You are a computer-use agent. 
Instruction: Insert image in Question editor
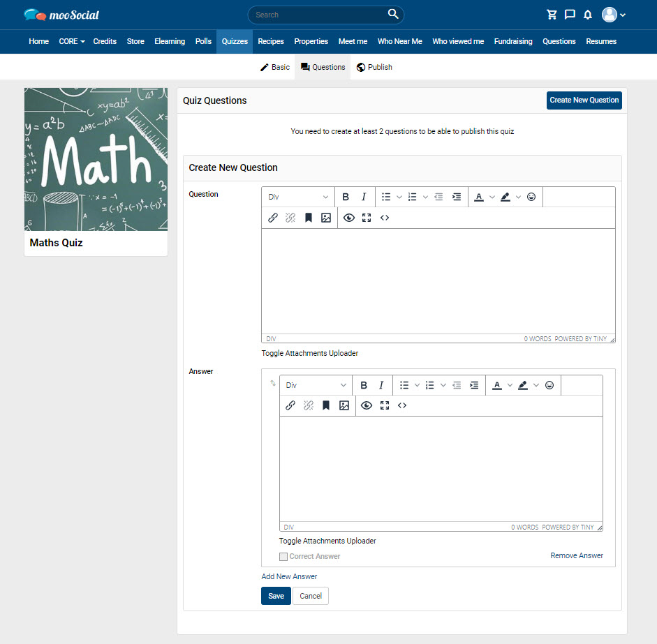(326, 218)
